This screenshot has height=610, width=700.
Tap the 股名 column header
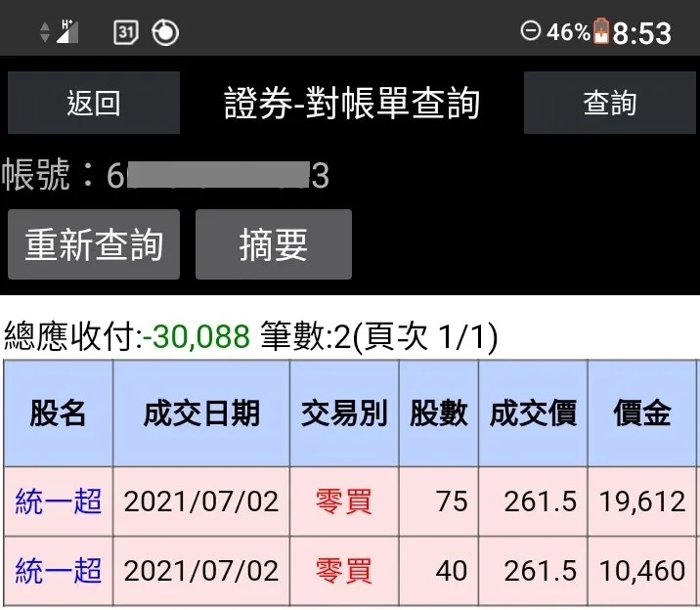pos(58,414)
